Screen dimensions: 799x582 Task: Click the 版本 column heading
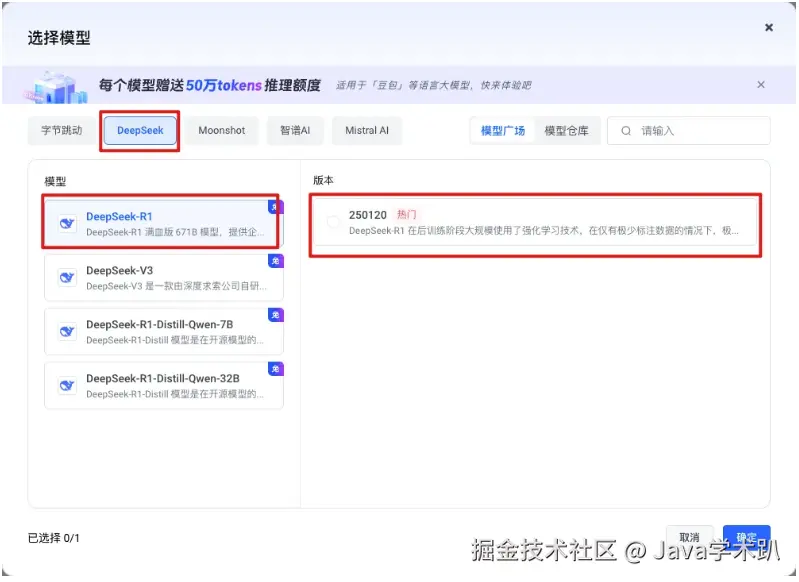pyautogui.click(x=323, y=180)
